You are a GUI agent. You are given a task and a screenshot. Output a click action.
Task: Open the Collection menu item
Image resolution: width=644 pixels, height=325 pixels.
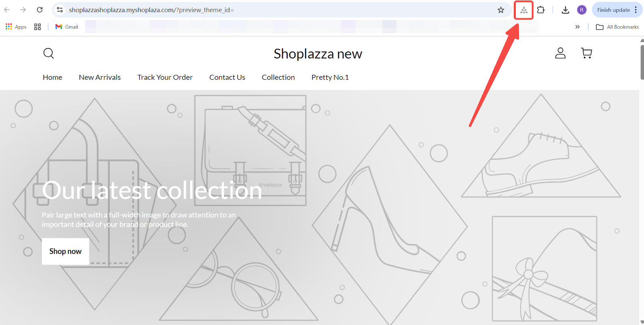278,77
